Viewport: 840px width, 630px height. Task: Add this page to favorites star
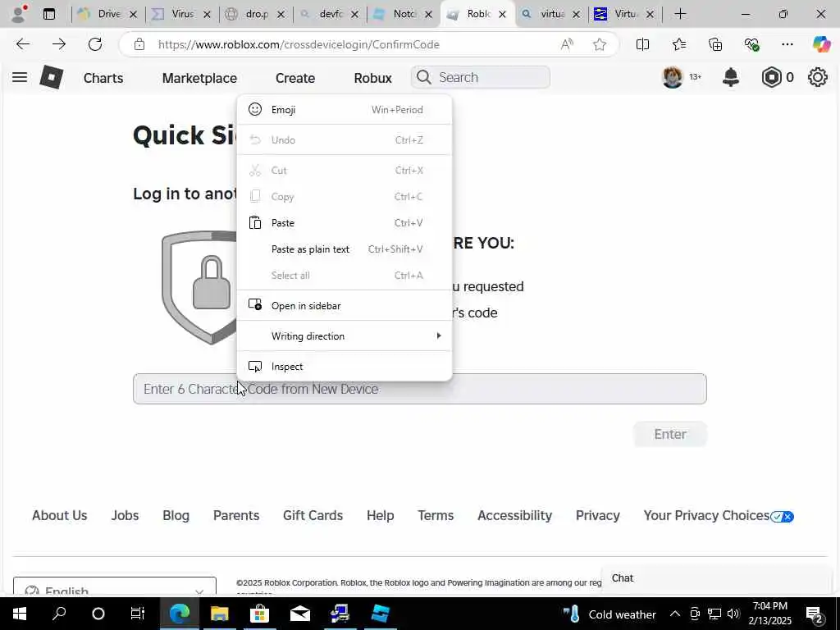(600, 44)
